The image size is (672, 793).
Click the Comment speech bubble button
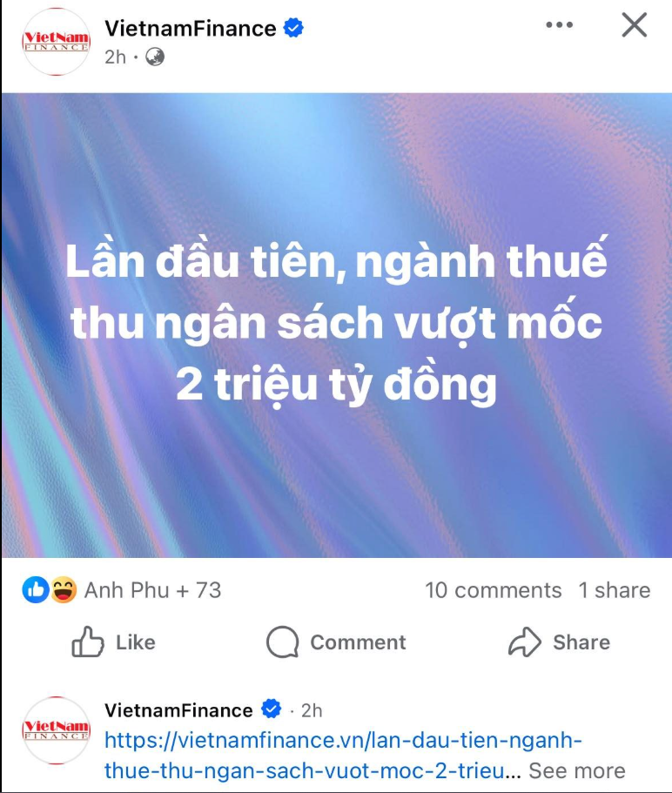[336, 642]
